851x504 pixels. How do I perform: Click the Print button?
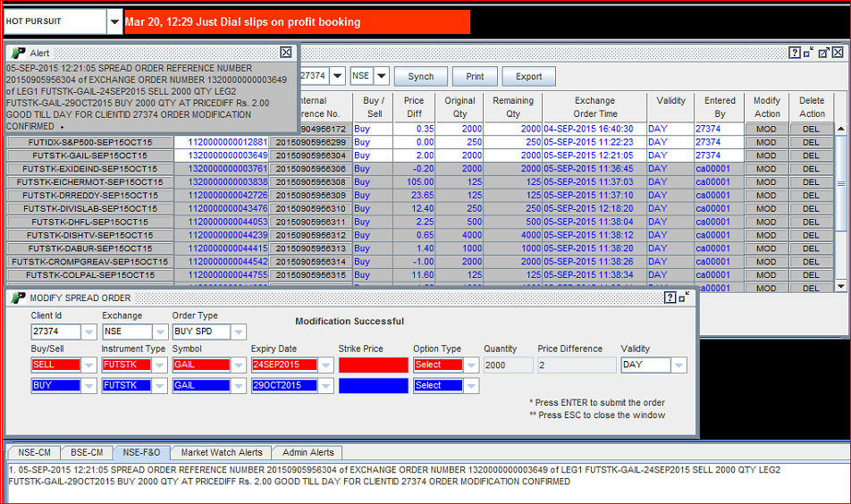tap(475, 77)
